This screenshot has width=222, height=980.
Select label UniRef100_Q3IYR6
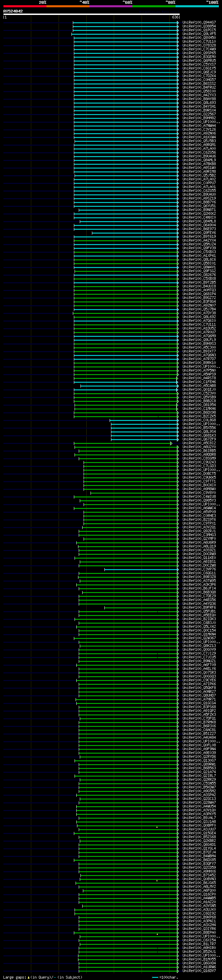(x=199, y=929)
